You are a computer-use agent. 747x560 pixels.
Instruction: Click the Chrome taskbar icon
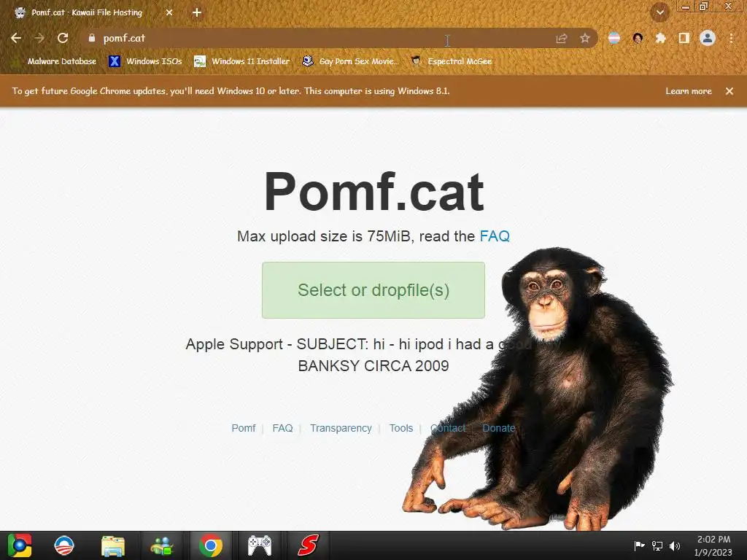coord(211,545)
